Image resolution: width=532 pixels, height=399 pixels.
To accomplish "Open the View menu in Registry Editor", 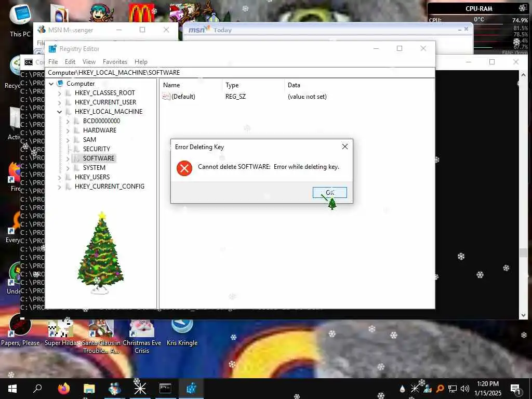I will [89, 62].
